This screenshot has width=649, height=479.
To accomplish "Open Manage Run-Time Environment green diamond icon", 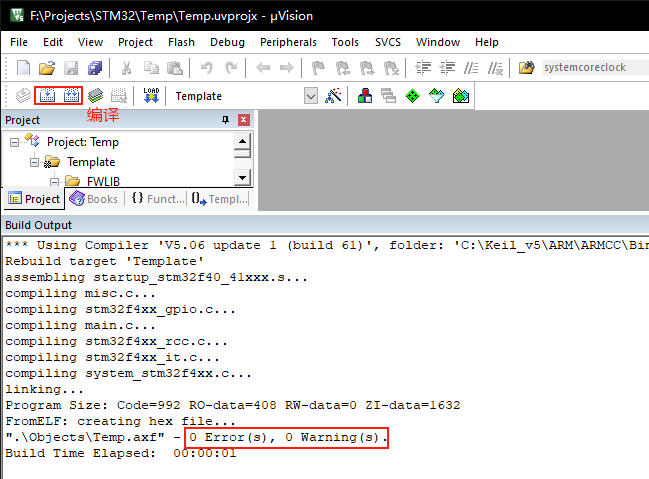I will [x=412, y=96].
